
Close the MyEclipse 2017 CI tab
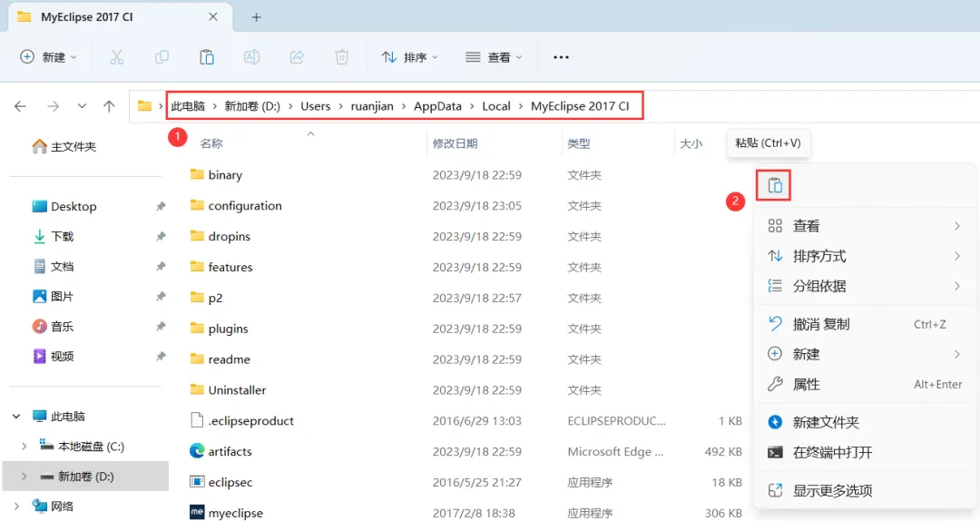coord(213,17)
